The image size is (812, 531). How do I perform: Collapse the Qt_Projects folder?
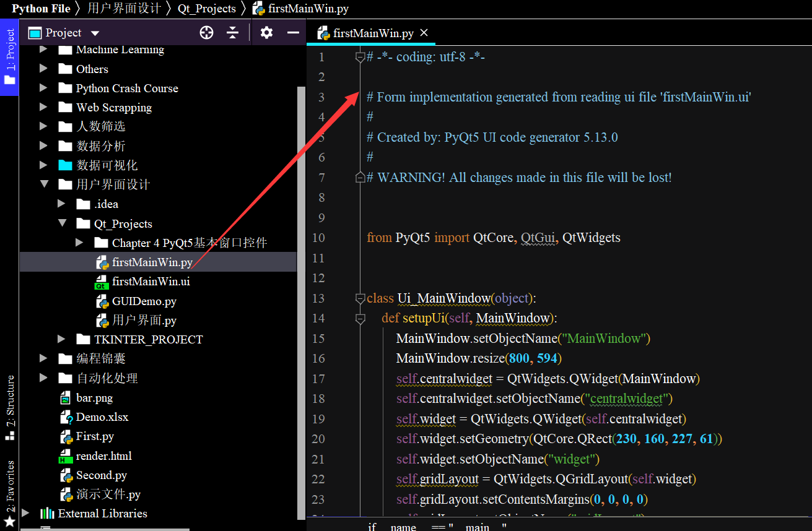point(62,223)
